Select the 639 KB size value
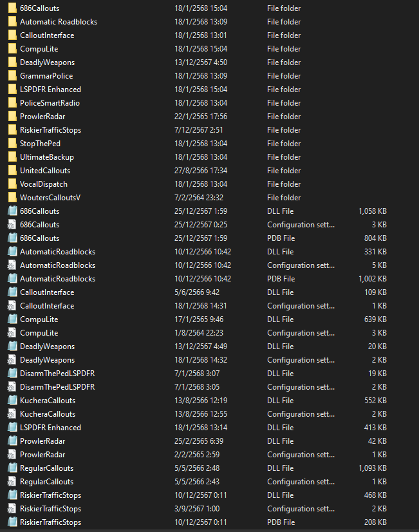This screenshot has width=419, height=532. click(x=375, y=319)
